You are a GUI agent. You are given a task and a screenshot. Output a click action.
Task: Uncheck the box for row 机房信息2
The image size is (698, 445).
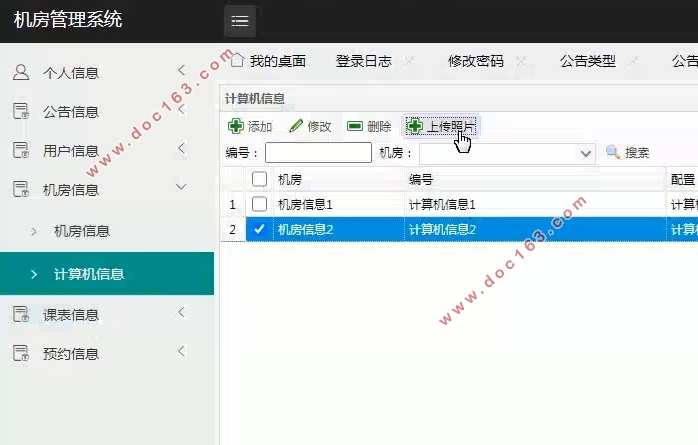point(259,229)
